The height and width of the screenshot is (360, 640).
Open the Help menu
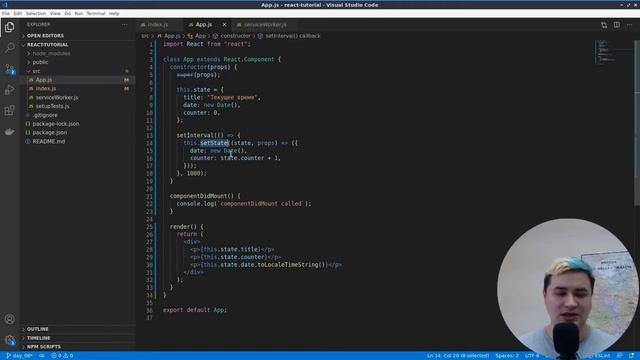(114, 13)
